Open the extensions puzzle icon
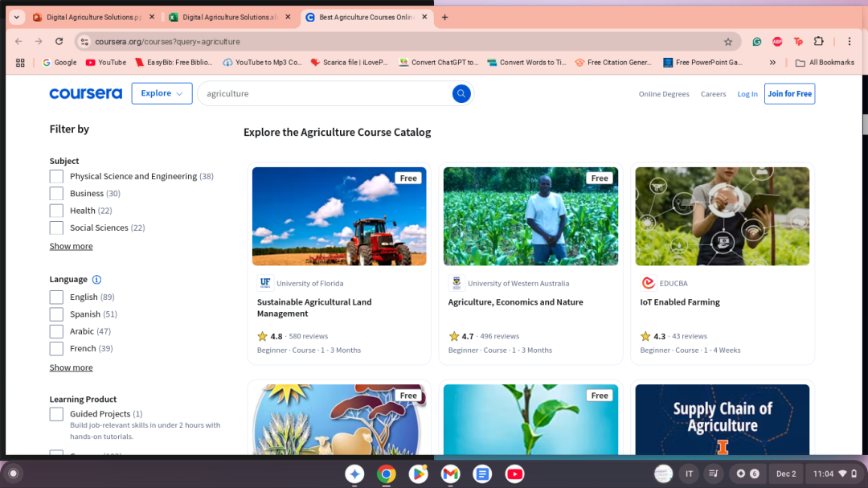 [x=819, y=42]
